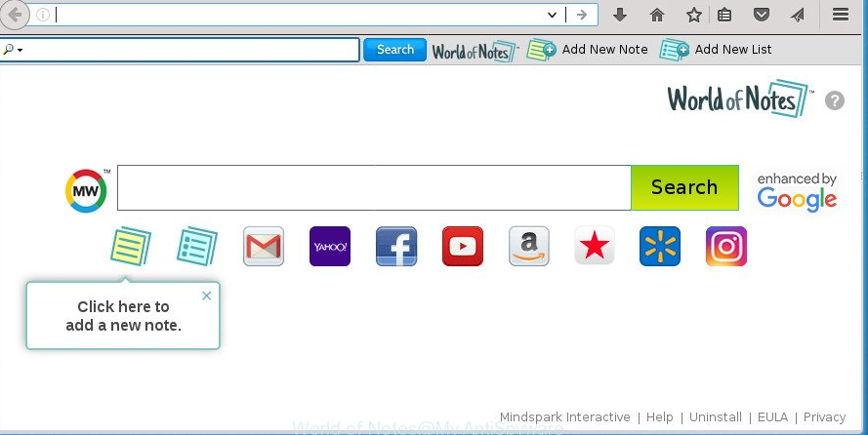Image resolution: width=868 pixels, height=435 pixels.
Task: Open the Uninstall footer link
Action: [x=715, y=417]
